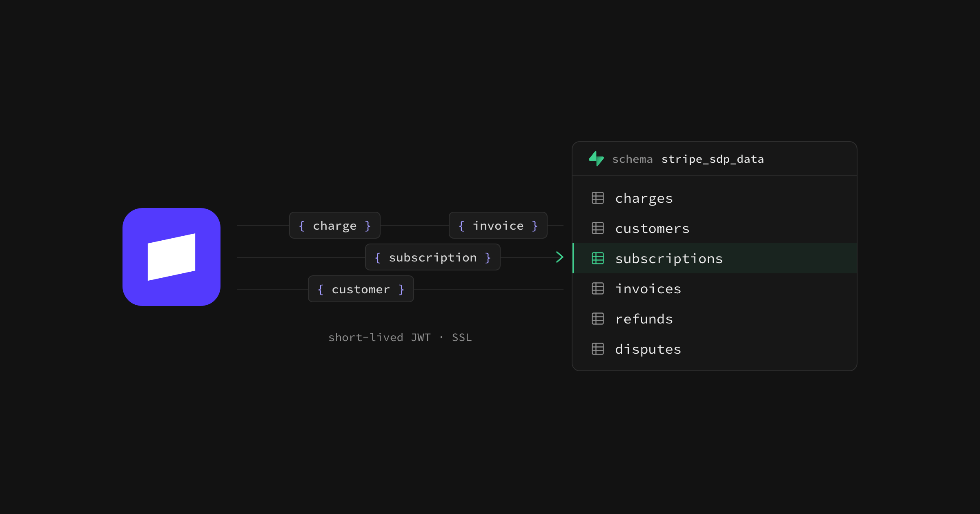980x514 pixels.
Task: Open the disputes table
Action: click(x=715, y=349)
